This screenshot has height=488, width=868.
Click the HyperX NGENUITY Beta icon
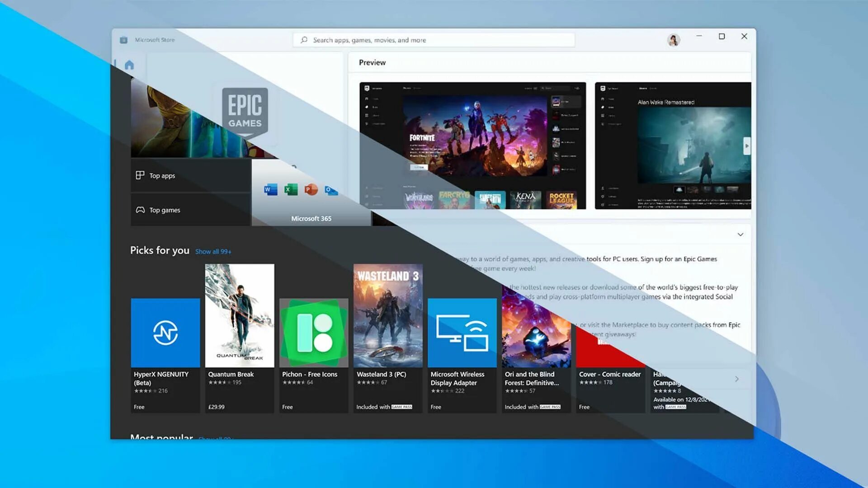166,333
